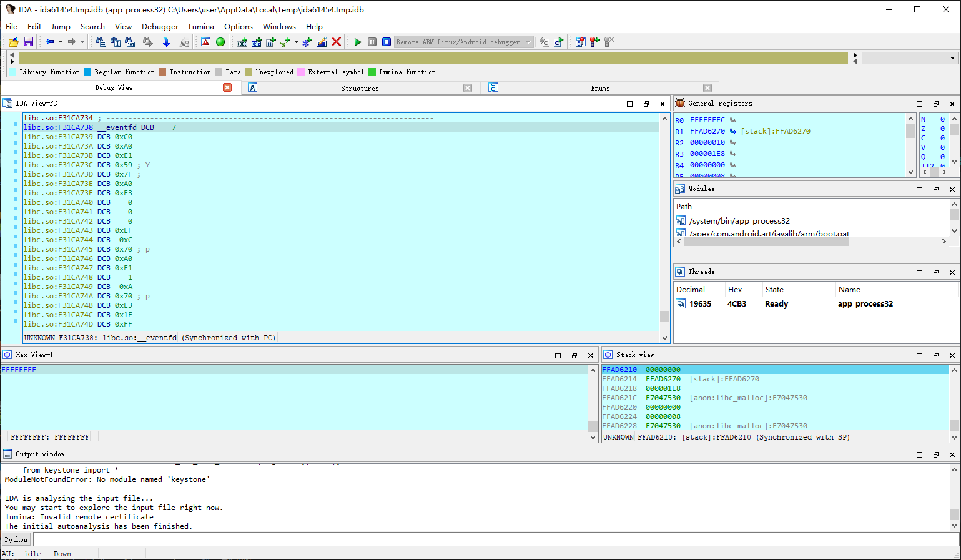Float the Stack view panel
The width and height of the screenshot is (961, 560).
pos(936,355)
